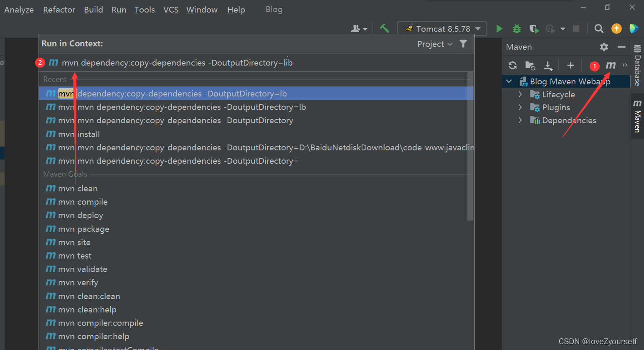Select the mvn validate goal

point(256,269)
